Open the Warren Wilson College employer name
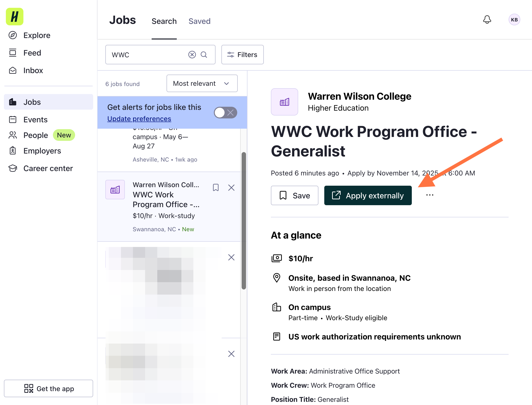532x405 pixels. (x=360, y=96)
